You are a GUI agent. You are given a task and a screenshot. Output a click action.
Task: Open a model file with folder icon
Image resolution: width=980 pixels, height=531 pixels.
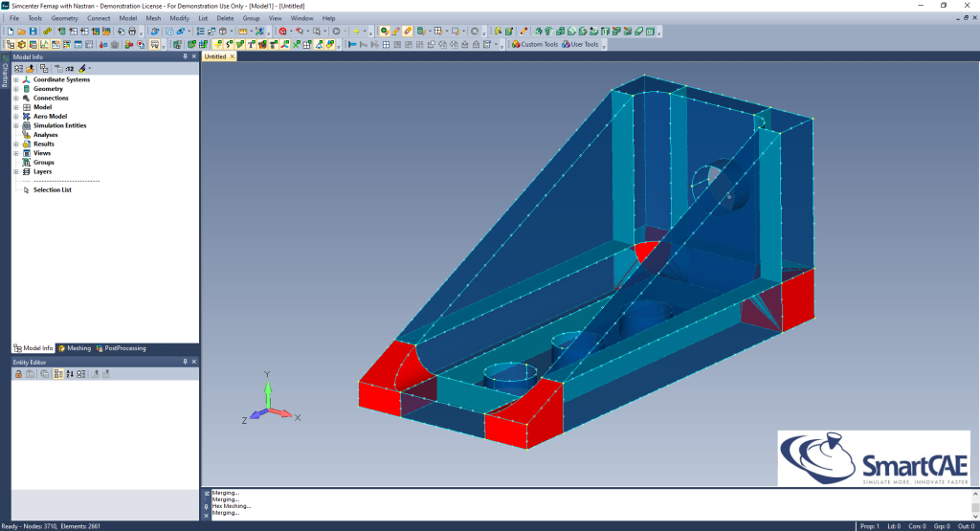tap(22, 32)
